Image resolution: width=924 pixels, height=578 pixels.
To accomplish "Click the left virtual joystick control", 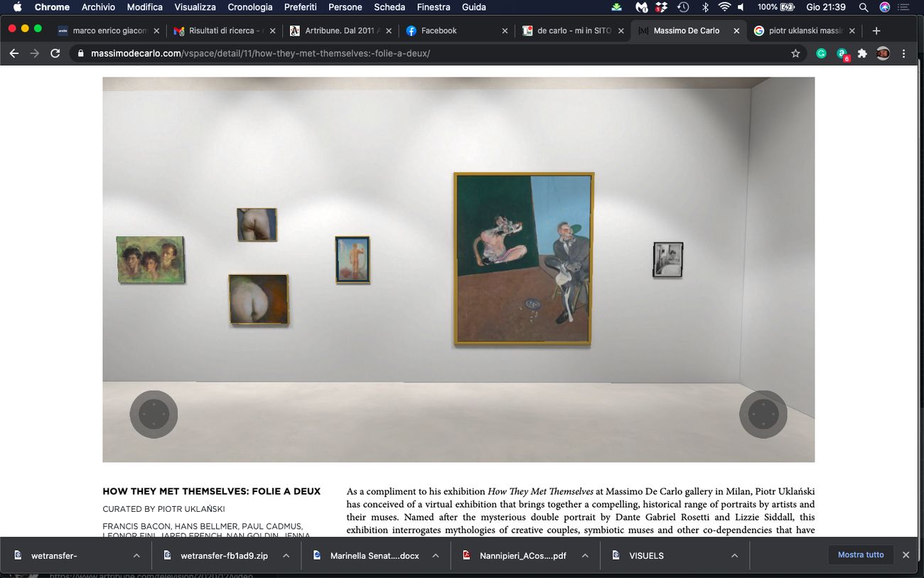I will pos(154,414).
